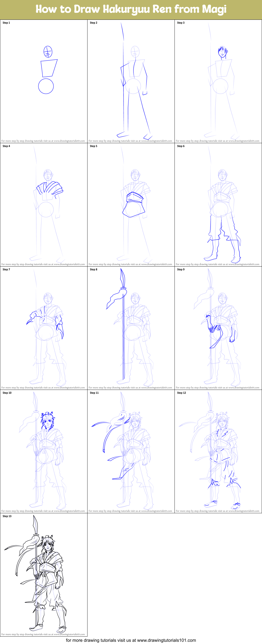
Task: Click the 'Step 13' label
Action: (7, 516)
